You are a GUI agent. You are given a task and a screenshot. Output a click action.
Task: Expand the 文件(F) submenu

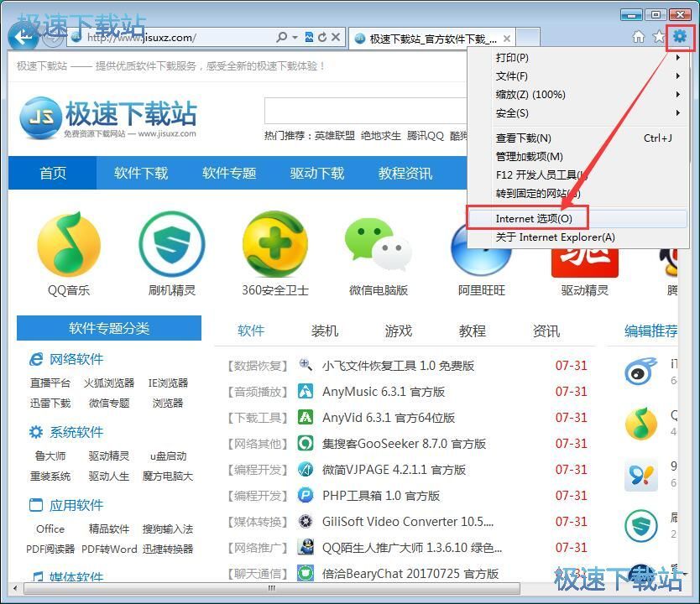tap(677, 75)
